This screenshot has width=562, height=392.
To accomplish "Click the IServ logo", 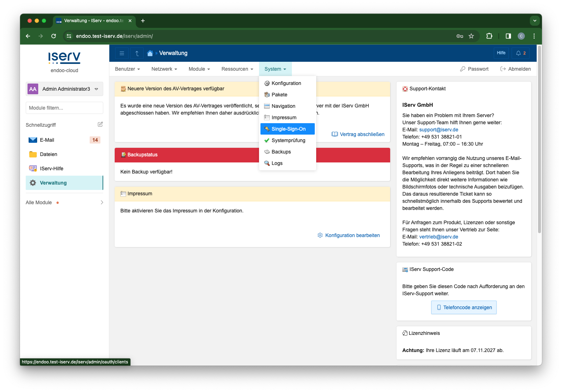I will [64, 58].
